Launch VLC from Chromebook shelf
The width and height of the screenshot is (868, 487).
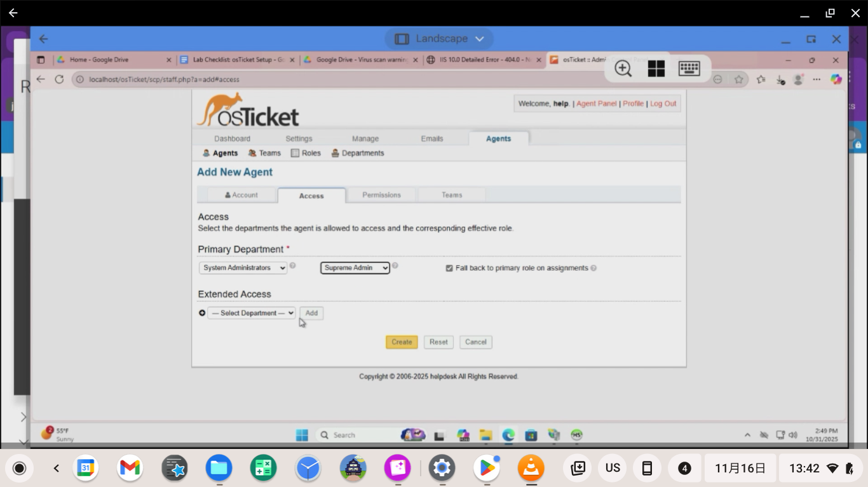(x=531, y=469)
